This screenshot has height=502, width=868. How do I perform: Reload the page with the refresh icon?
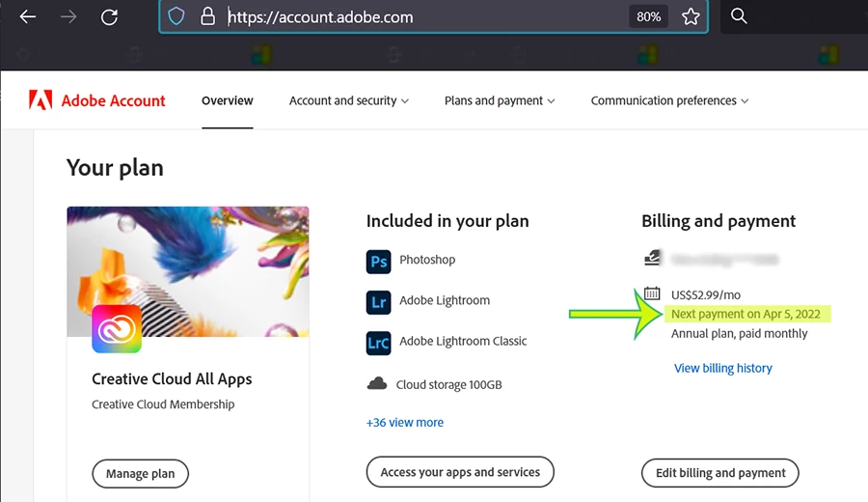pos(109,16)
